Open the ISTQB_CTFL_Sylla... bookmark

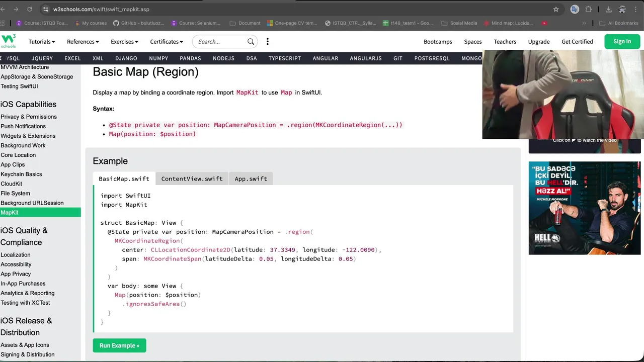point(351,23)
